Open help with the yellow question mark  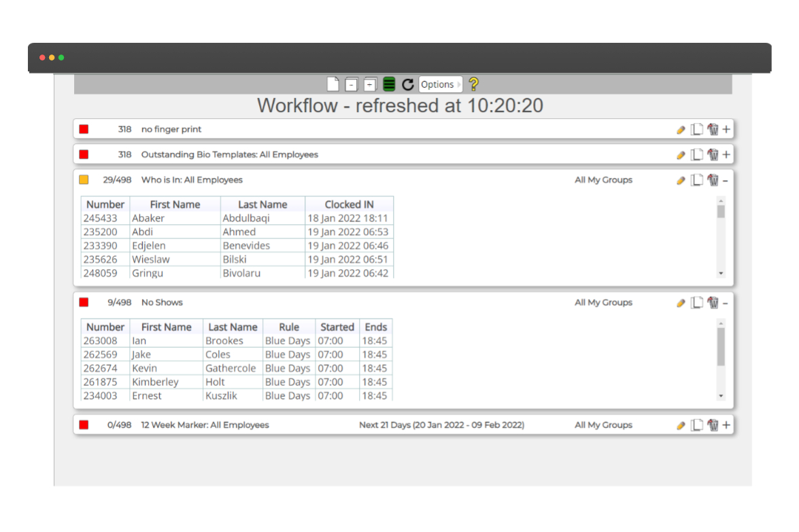[x=473, y=84]
